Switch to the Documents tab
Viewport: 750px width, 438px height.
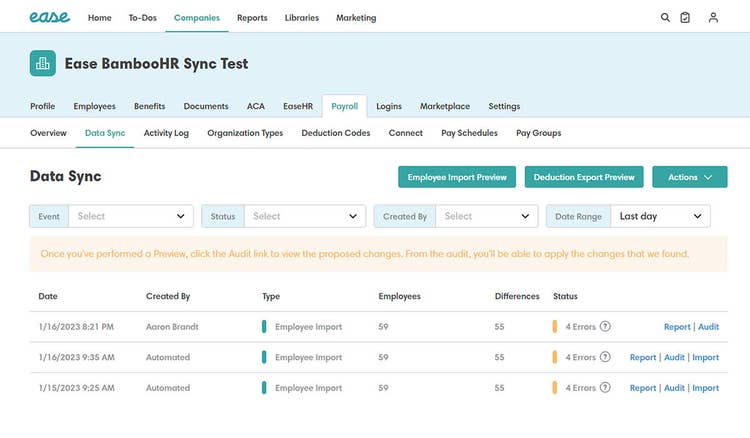[x=206, y=106]
